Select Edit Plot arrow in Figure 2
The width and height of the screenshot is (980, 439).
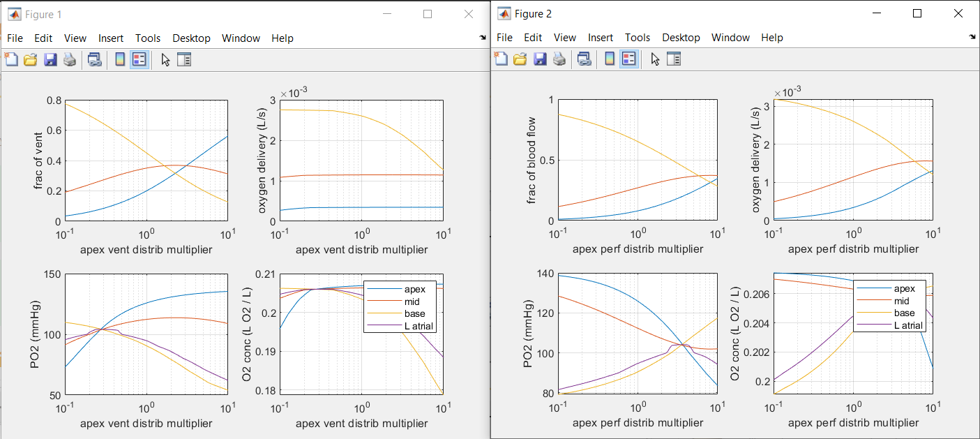pyautogui.click(x=655, y=59)
